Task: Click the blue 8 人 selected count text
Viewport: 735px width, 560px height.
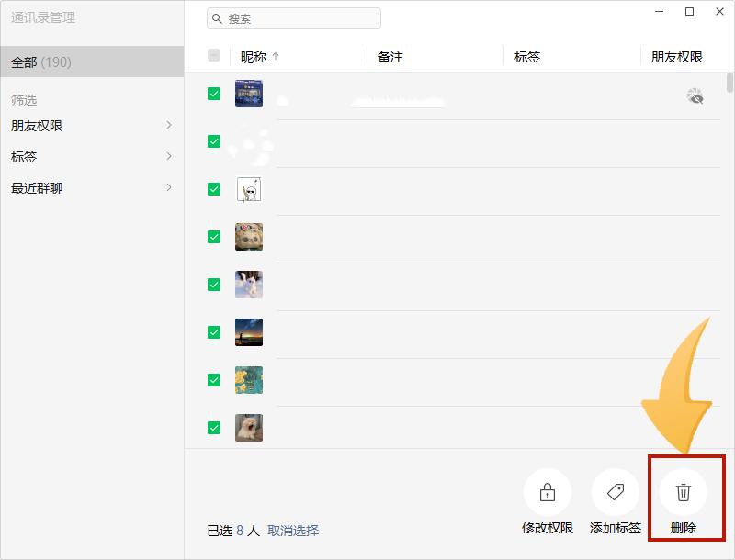Action: 244,532
